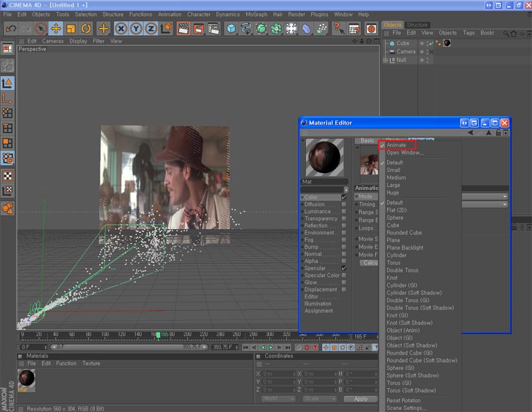Viewport: 532px width, 412px height.
Task: Choose Open Window... from context menu
Action: pyautogui.click(x=405, y=153)
